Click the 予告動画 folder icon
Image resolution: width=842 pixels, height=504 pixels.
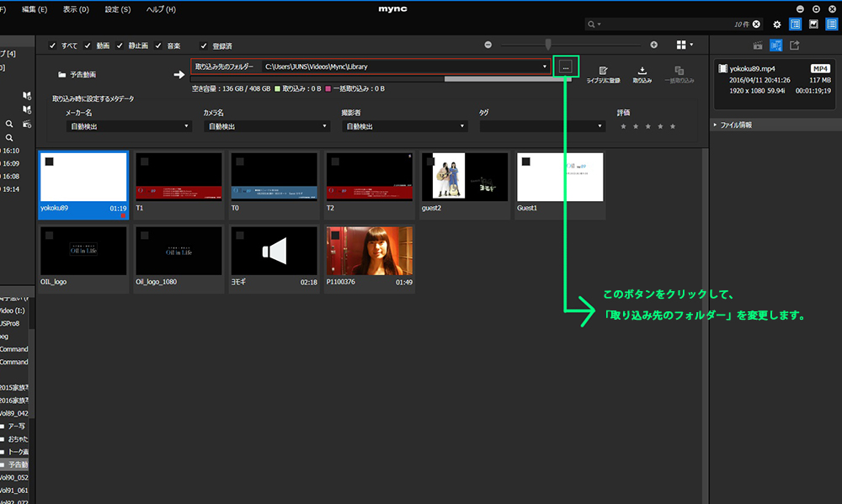click(x=61, y=75)
